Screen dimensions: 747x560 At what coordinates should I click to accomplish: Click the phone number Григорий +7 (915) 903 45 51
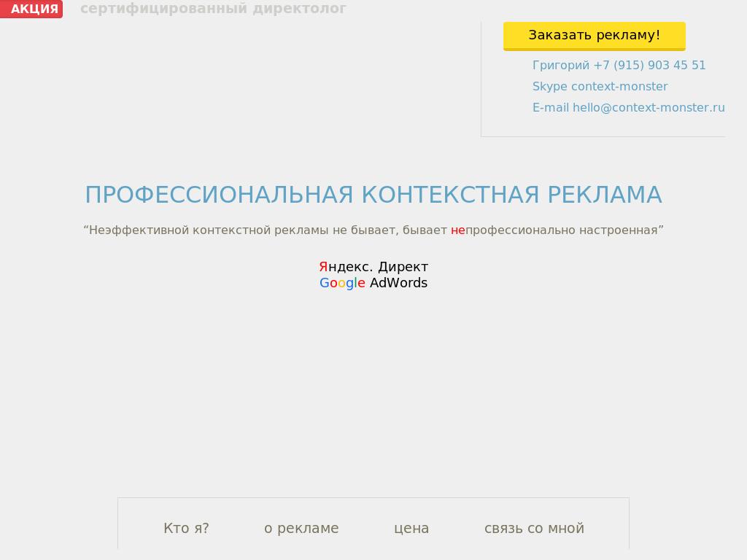click(619, 65)
